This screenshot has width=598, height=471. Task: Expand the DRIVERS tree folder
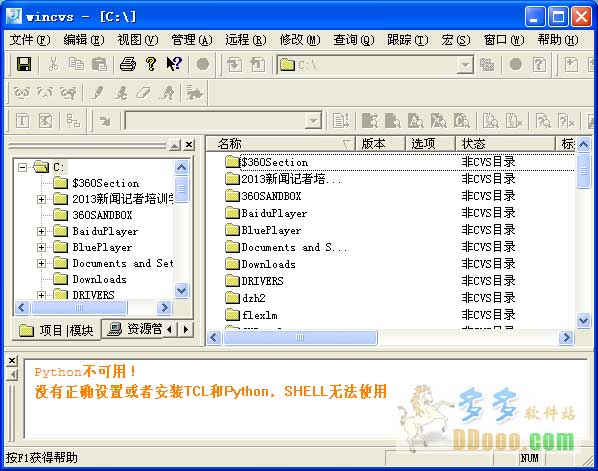[x=42, y=295]
